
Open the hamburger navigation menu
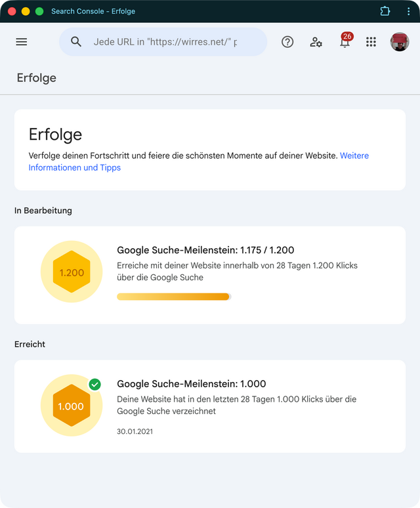(22, 42)
